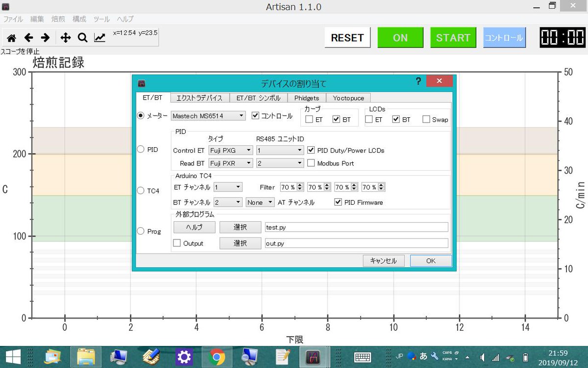Show hidden tray icons arrow
The height and width of the screenshot is (368, 588).
coord(467,357)
